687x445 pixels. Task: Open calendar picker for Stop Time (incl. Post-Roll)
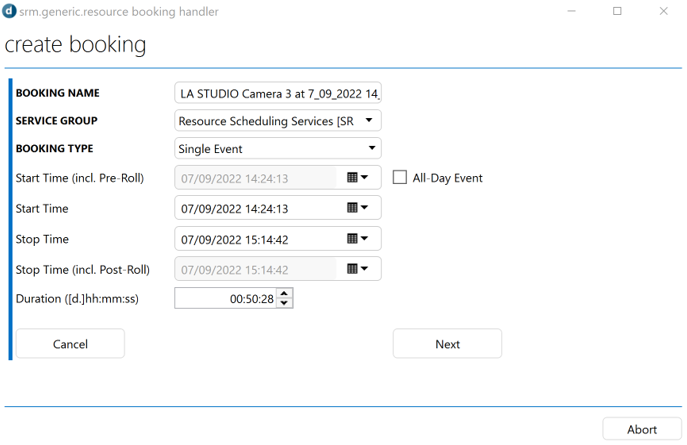pyautogui.click(x=358, y=268)
